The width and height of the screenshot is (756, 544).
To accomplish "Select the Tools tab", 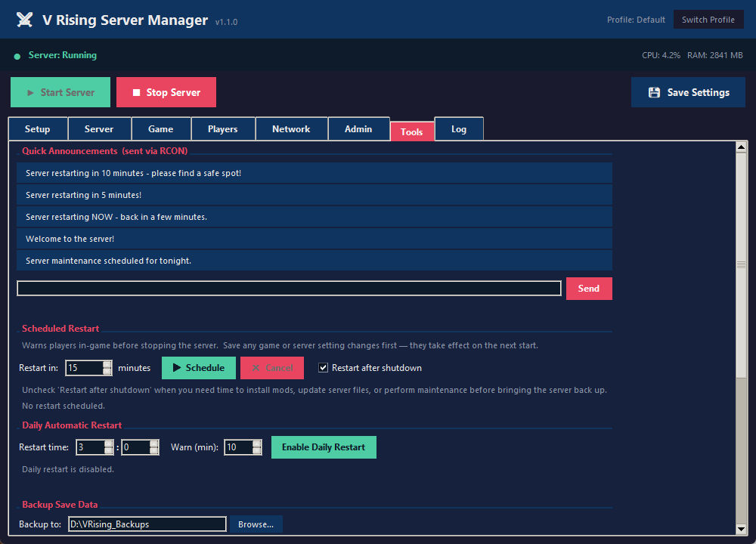I will click(x=412, y=132).
